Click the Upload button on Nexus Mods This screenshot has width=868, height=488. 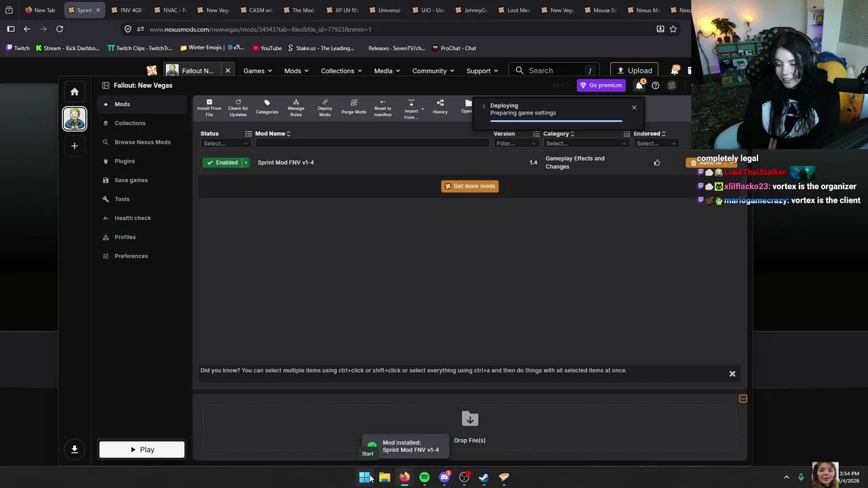[x=635, y=70]
